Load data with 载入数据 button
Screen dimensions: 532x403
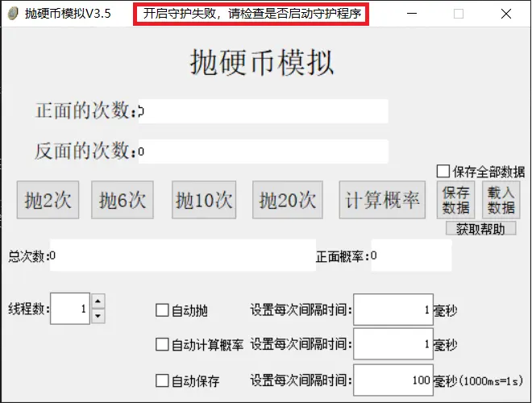[x=501, y=200]
